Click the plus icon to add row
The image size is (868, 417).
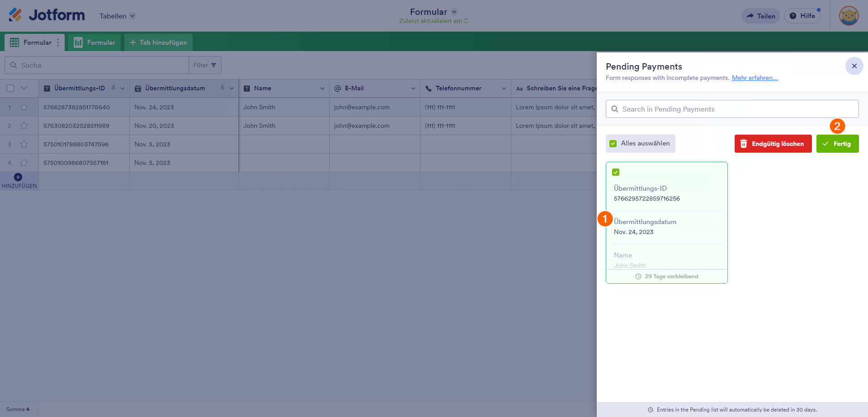coord(18,177)
